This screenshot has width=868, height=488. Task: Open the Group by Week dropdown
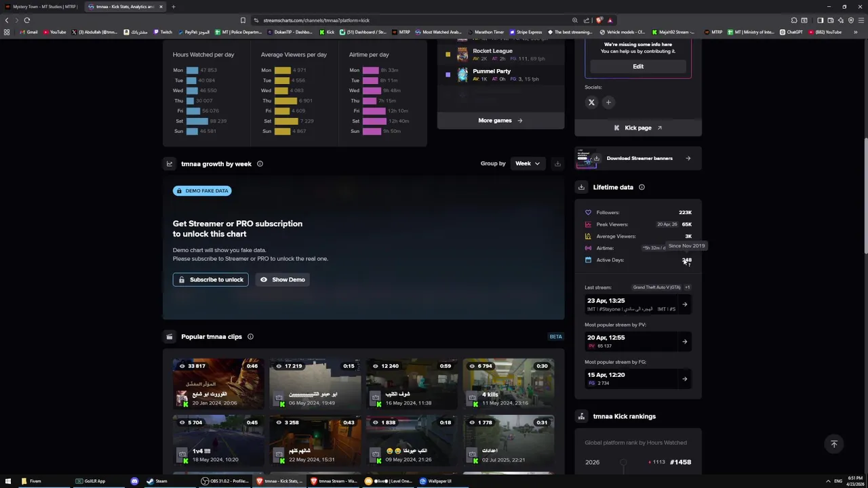[528, 163]
